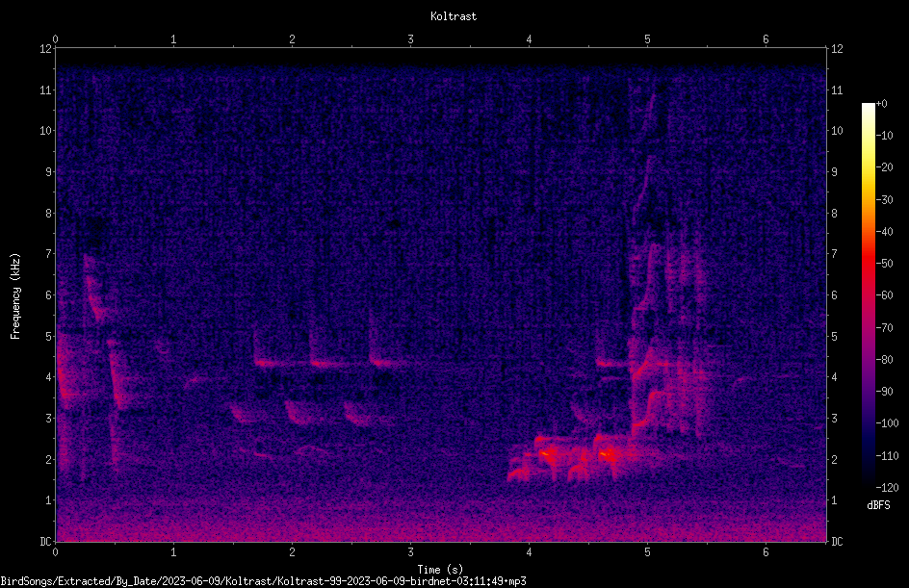Screen dimensions: 909x588
Task: Click the -30 label on the color scale
Action: (884, 200)
